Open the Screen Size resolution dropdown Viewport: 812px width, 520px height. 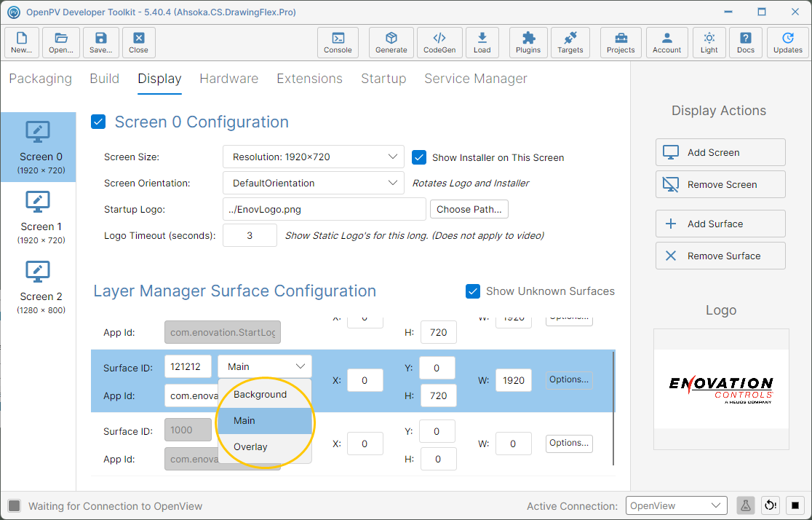[x=314, y=157]
